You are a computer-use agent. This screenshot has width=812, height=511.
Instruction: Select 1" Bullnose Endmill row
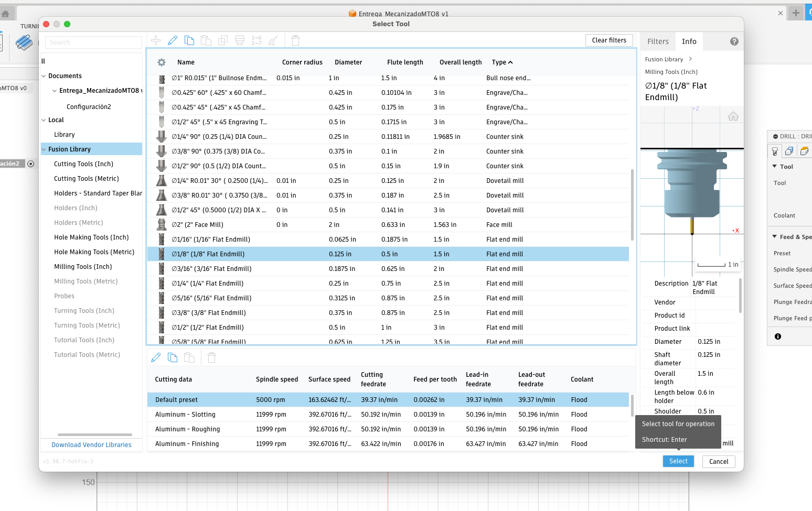[388, 78]
